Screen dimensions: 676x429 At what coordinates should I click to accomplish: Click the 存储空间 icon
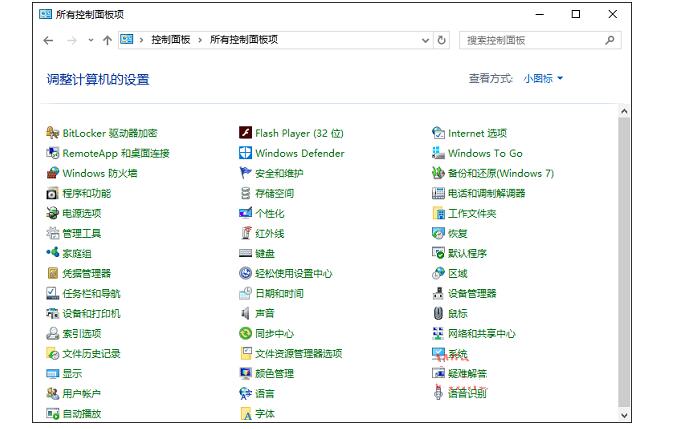[245, 193]
